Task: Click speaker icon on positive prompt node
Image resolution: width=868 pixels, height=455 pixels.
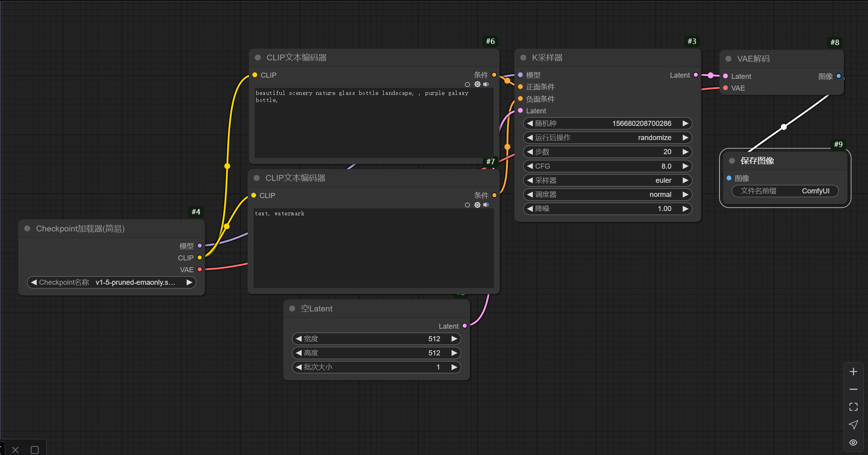Action: click(x=486, y=84)
